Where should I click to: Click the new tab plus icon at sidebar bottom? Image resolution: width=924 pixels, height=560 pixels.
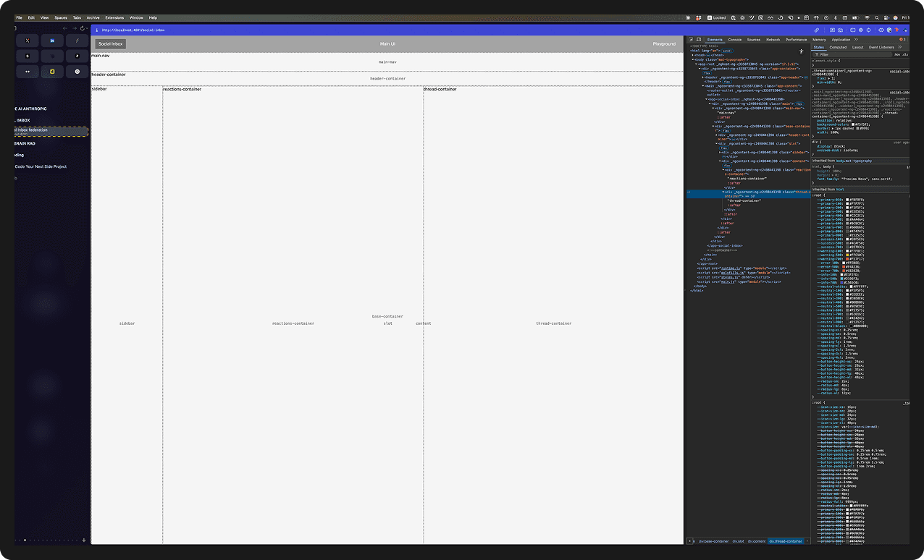84,540
